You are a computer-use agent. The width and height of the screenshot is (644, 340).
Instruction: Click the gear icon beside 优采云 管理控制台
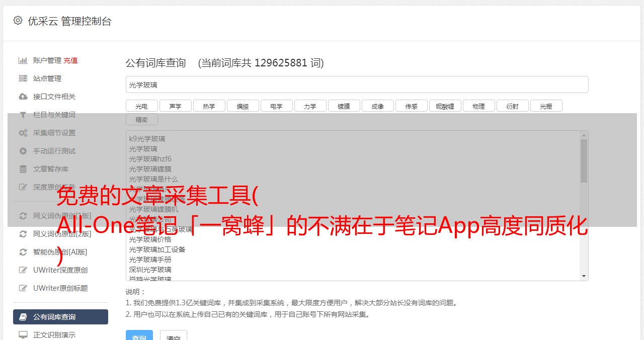(x=18, y=20)
